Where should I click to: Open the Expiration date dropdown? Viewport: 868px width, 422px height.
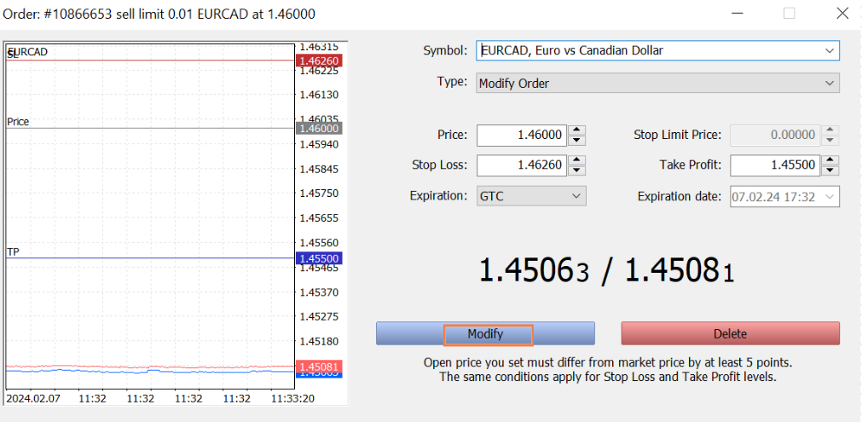point(829,197)
